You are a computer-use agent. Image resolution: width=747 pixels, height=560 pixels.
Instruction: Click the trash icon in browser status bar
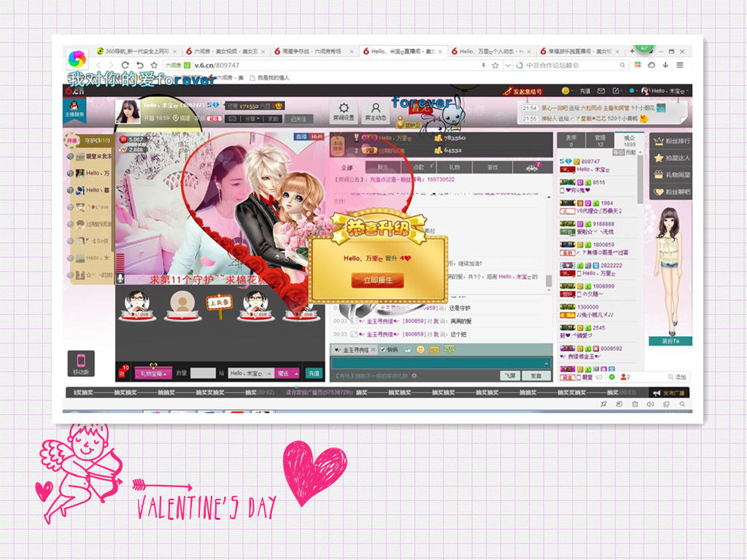pyautogui.click(x=635, y=404)
